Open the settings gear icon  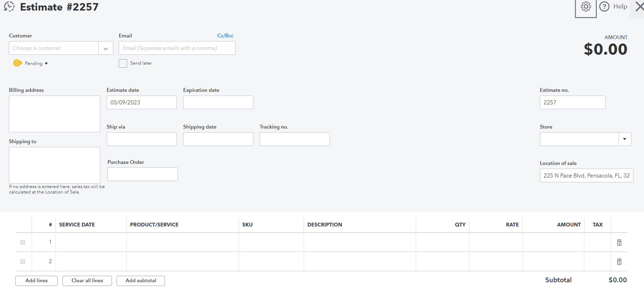(x=586, y=7)
